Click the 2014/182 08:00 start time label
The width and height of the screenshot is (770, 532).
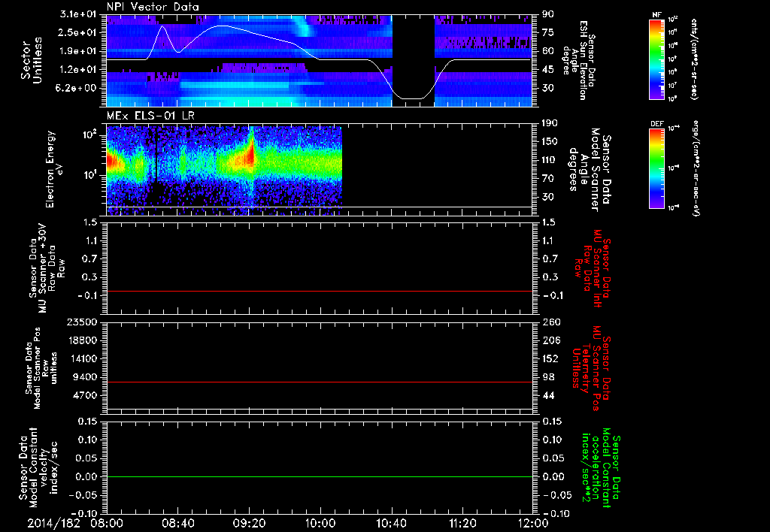75,523
